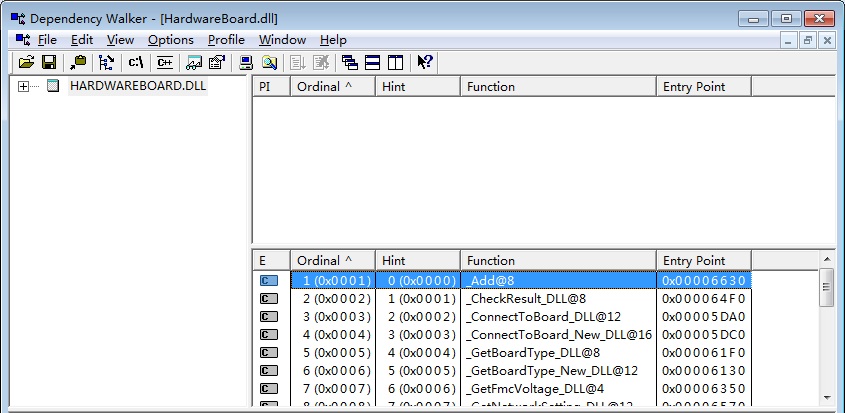Toggle the Full Paths c:\ icon
This screenshot has height=413, width=845.
click(x=136, y=63)
